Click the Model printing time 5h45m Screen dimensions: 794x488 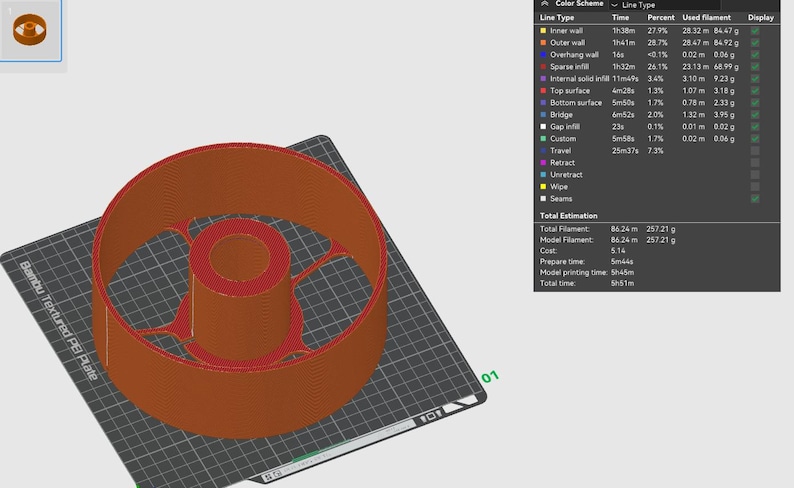coord(622,272)
